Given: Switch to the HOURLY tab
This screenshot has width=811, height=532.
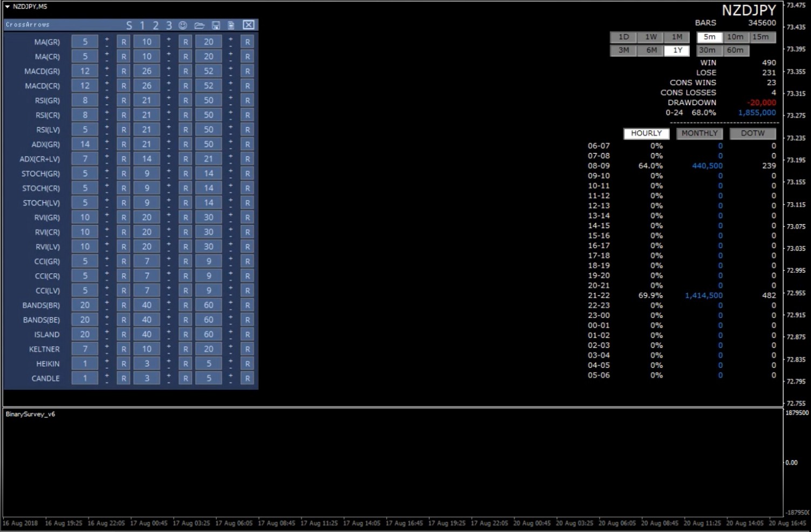Looking at the screenshot, I should 646,133.
